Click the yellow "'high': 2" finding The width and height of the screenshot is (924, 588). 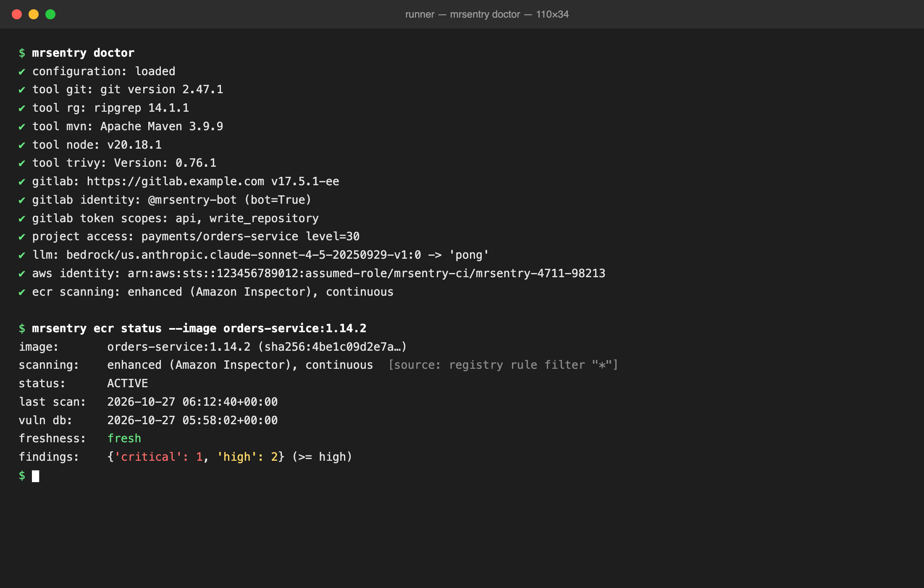247,457
